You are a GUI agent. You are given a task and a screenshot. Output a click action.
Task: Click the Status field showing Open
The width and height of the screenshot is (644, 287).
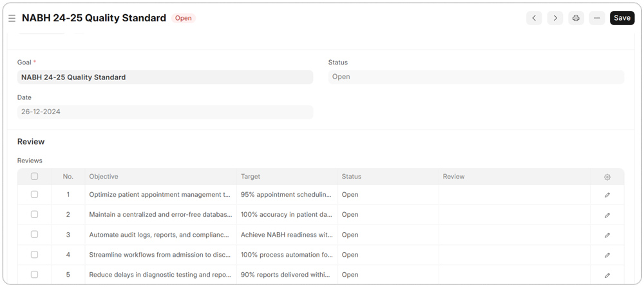476,77
